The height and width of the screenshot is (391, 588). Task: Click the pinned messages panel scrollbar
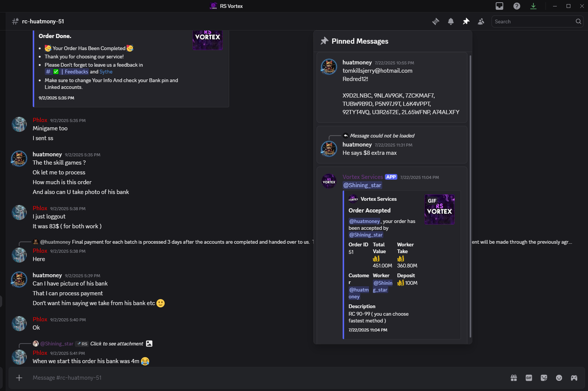[x=471, y=195]
